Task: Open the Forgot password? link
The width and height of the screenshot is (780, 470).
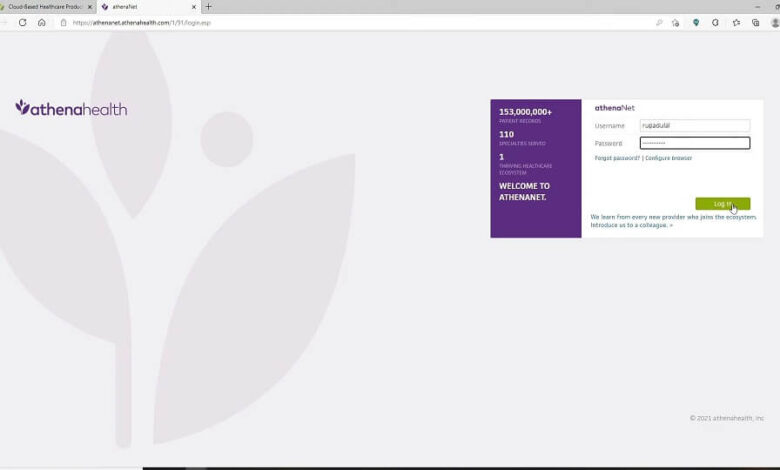Action: pos(617,158)
